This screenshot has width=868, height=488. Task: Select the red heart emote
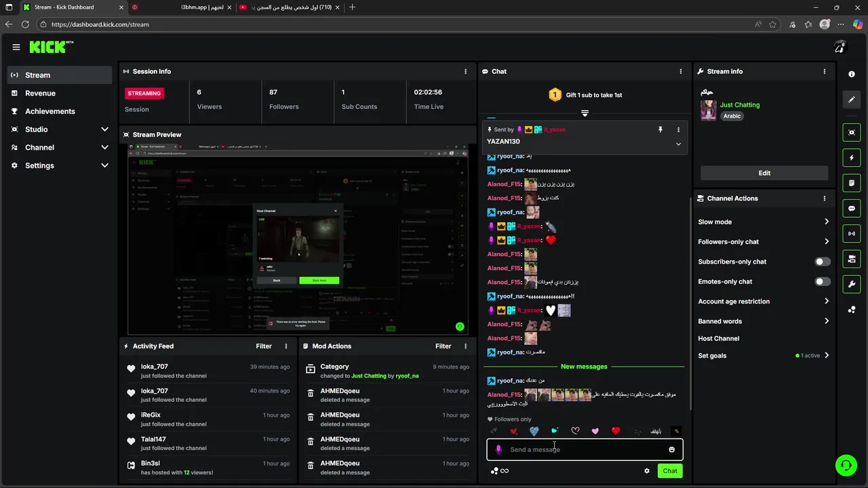(x=616, y=431)
